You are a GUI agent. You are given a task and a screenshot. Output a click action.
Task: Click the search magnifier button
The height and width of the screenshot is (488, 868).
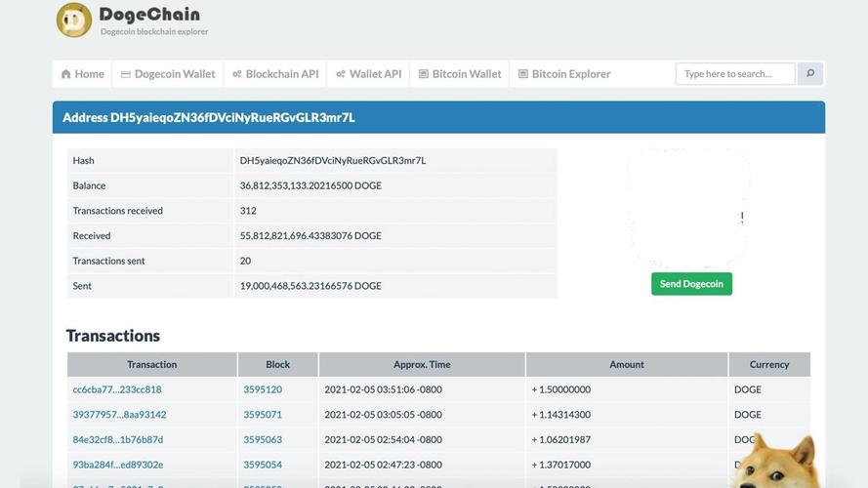(x=810, y=73)
